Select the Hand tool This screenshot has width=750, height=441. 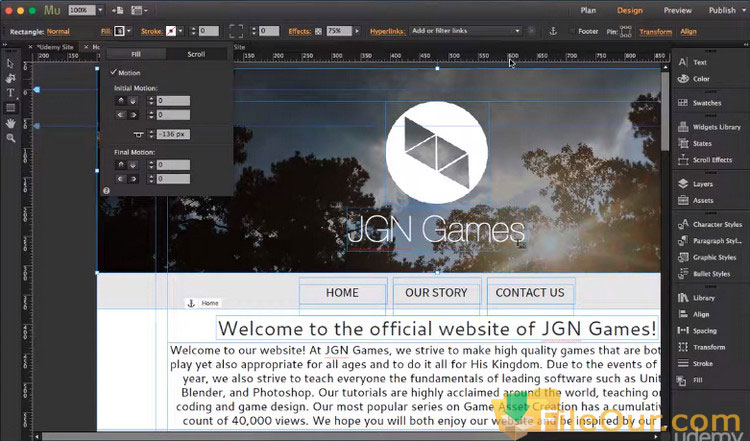click(x=10, y=123)
